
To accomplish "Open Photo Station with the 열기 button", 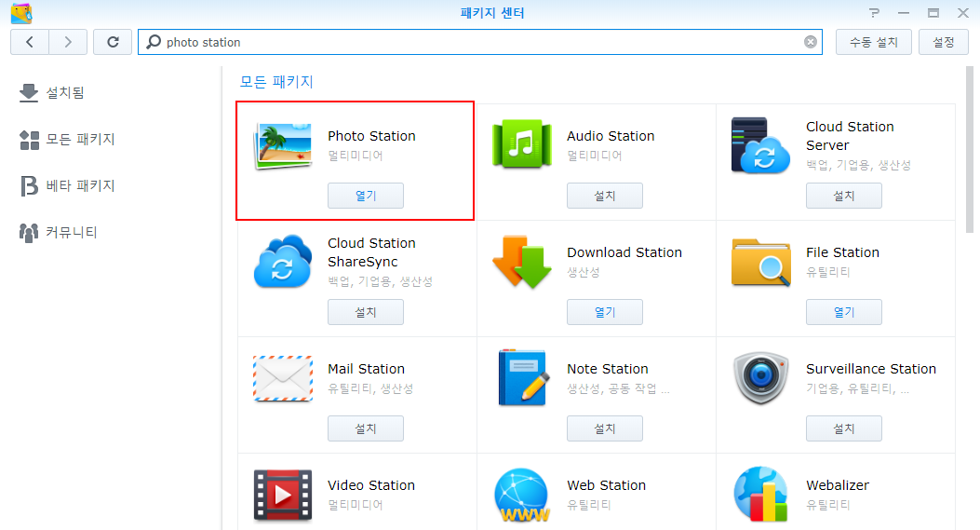I will pos(366,196).
